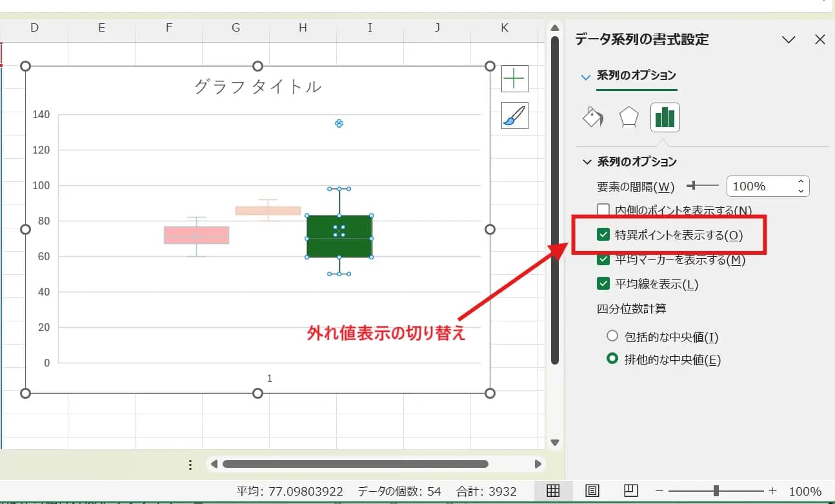The width and height of the screenshot is (835, 504).
Task: Select column H header
Action: (302, 27)
